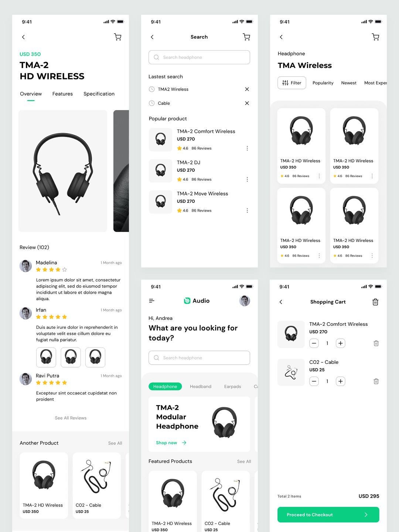Image resolution: width=399 pixels, height=532 pixels.
Task: Click the trash icon in Shopping Cart header
Action: (375, 302)
